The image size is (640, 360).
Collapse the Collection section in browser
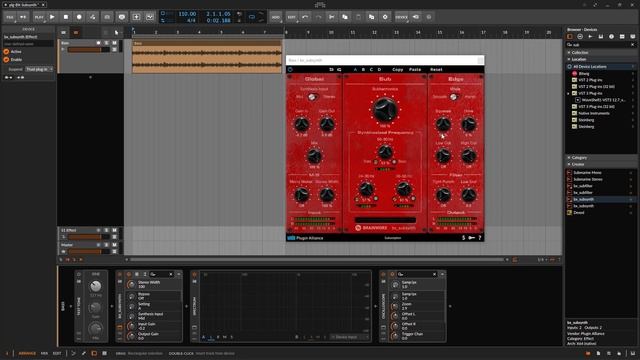(569, 53)
